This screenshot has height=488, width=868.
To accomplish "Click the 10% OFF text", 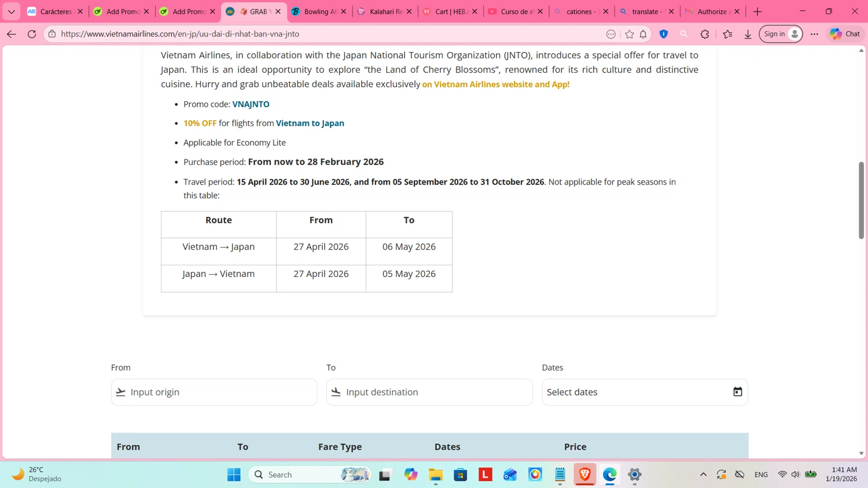I will pyautogui.click(x=200, y=123).
